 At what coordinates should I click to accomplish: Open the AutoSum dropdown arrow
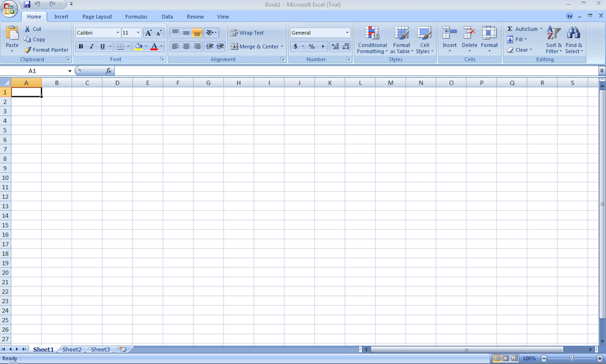pos(541,29)
